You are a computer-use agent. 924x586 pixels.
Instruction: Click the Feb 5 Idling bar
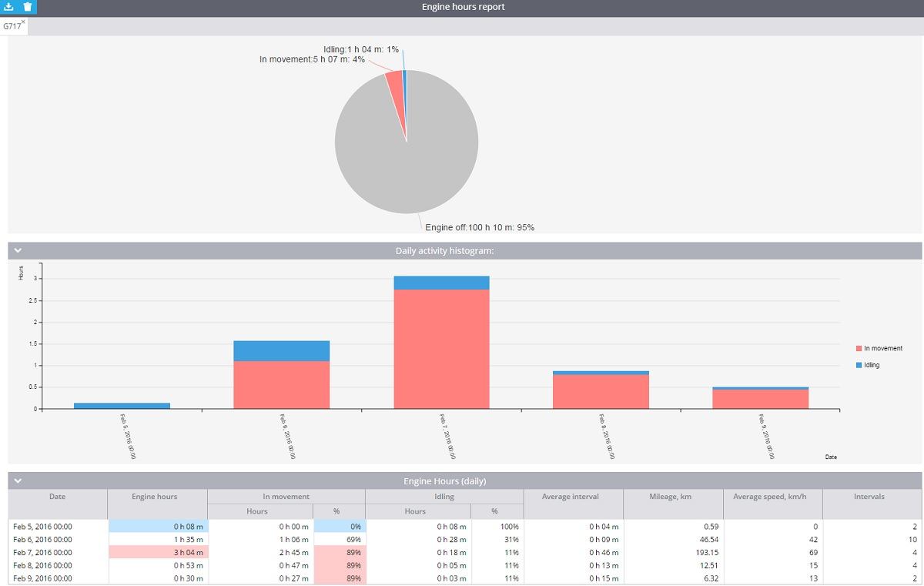122,405
